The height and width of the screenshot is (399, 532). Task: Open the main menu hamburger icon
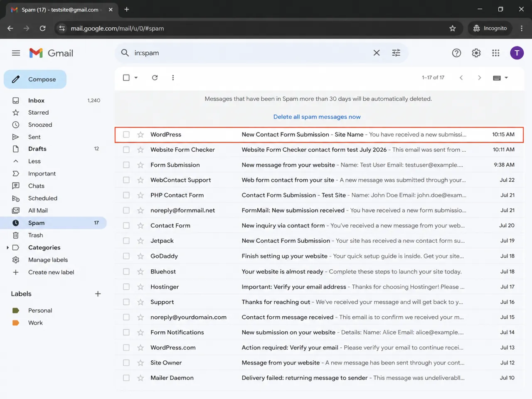click(x=16, y=53)
